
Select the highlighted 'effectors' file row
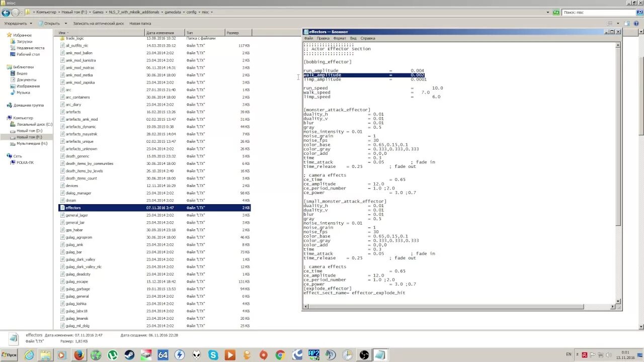(x=154, y=208)
